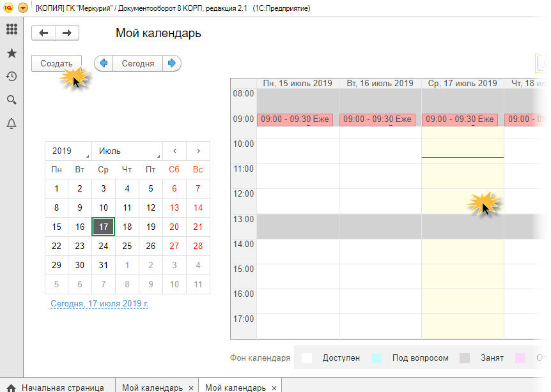
Task: Show previous period with blue left arrow
Action: pos(104,63)
